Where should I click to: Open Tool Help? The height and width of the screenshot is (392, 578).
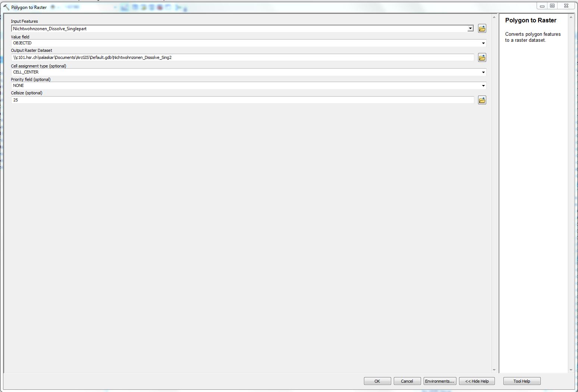point(521,381)
